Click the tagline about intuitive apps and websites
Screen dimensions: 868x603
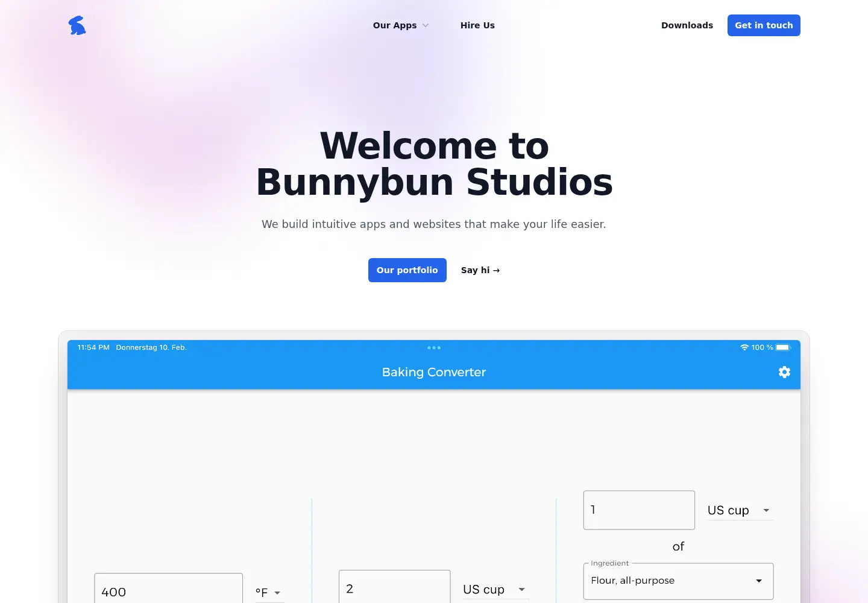(x=434, y=224)
